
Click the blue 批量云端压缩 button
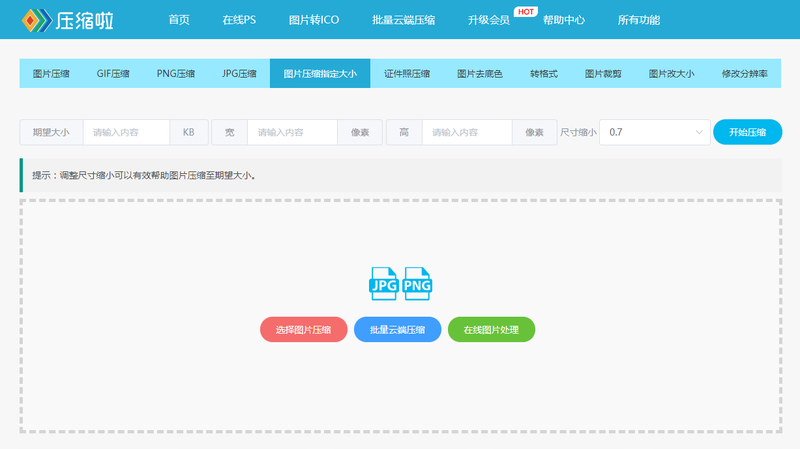397,330
